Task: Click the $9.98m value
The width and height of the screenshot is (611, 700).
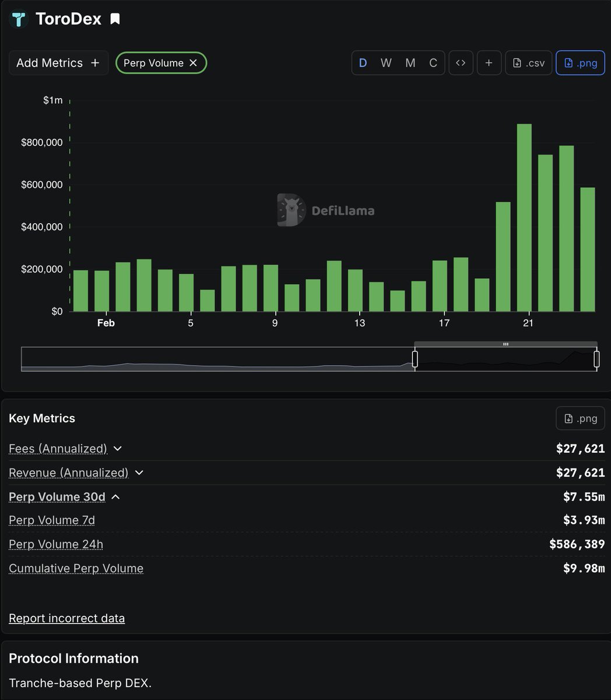Action: click(x=584, y=568)
